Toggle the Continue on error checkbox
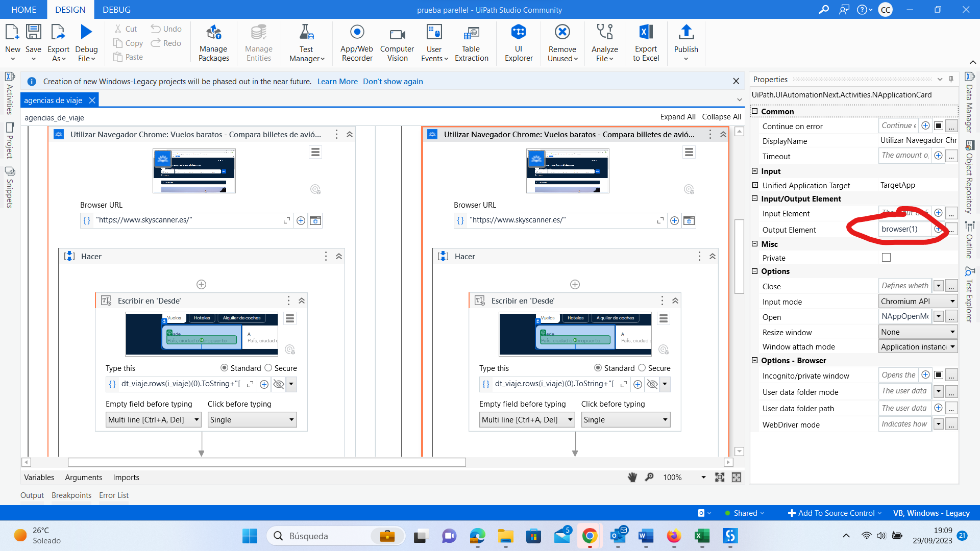The image size is (980, 551). coord(938,126)
